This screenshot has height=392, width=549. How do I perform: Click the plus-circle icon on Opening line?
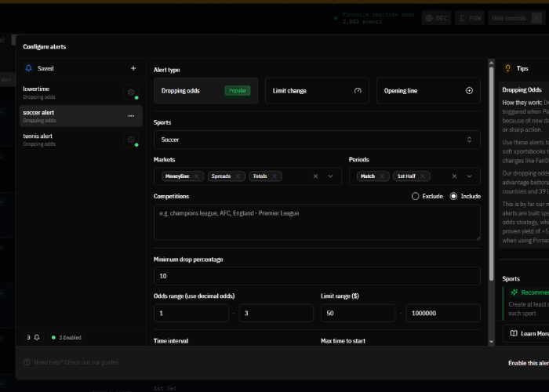click(469, 91)
